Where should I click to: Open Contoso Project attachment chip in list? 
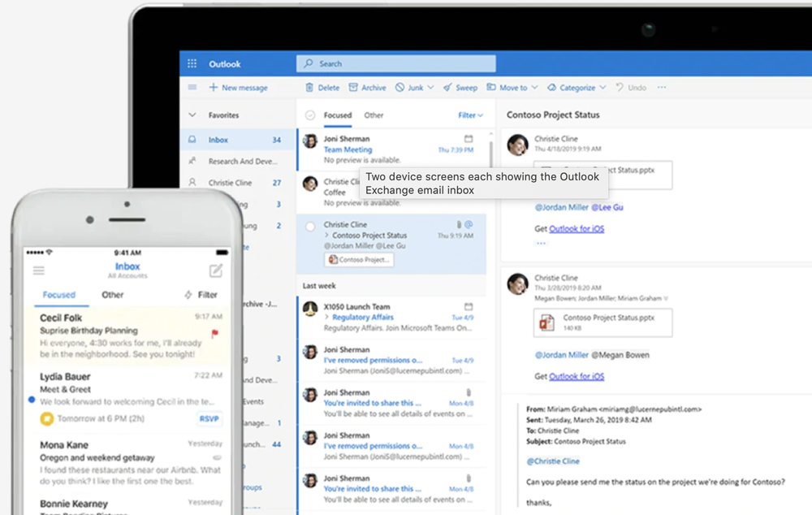(x=359, y=260)
